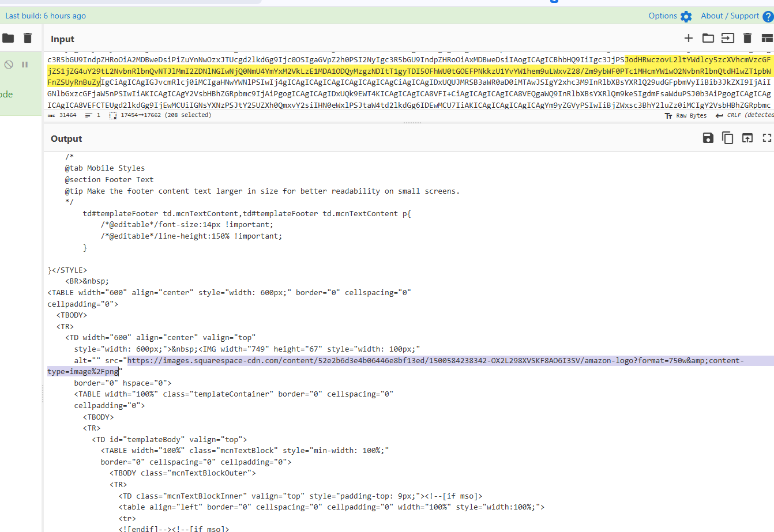Add a new input tab

(x=688, y=39)
